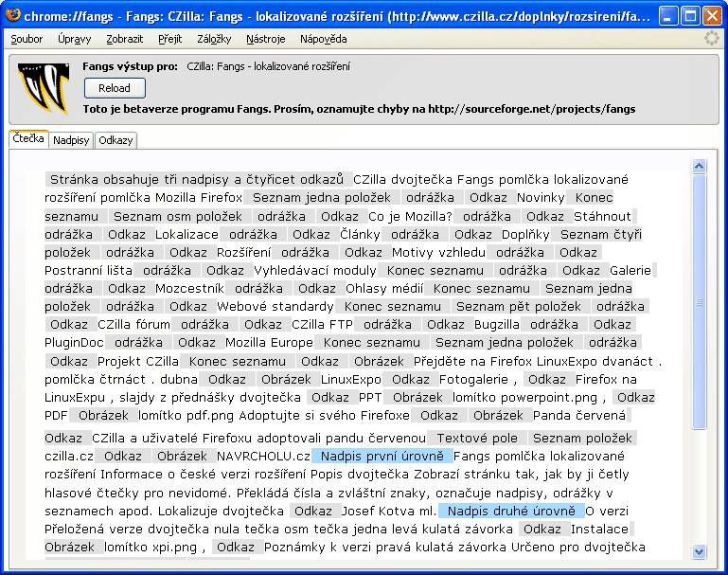Click the Firefox icon in title bar
The image size is (728, 575).
tap(12, 15)
